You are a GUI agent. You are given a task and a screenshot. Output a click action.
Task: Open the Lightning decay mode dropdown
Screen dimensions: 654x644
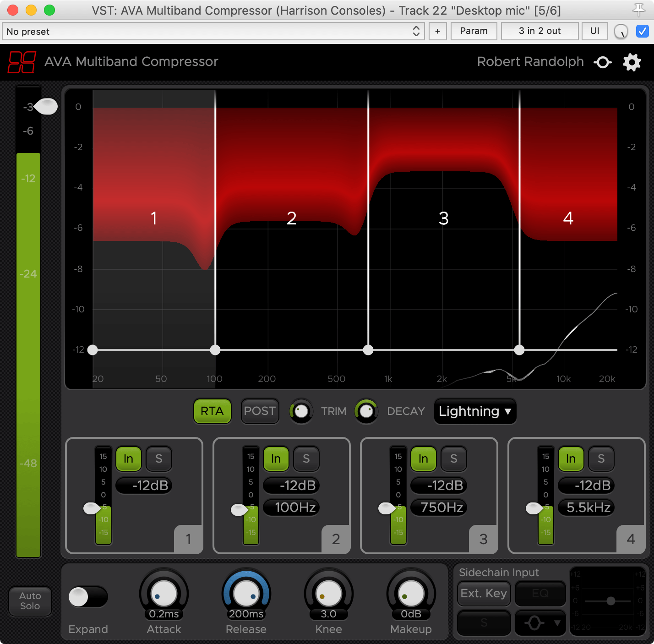pyautogui.click(x=475, y=411)
